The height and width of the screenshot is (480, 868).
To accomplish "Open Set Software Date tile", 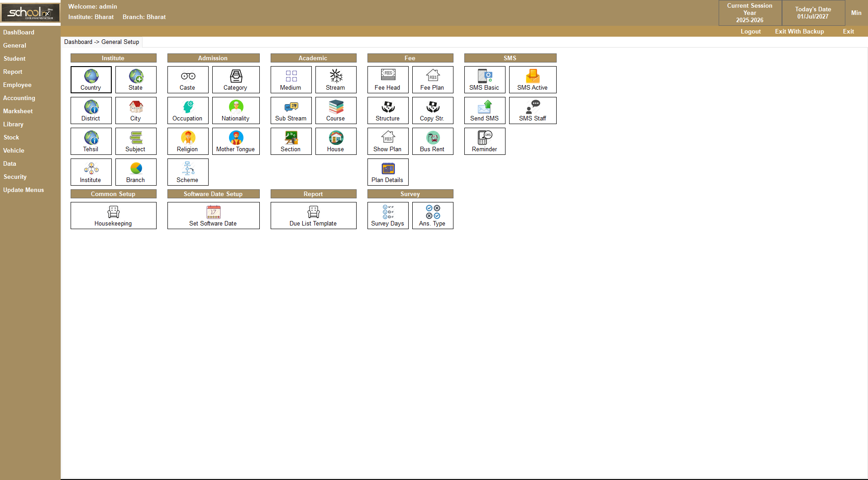I will (x=214, y=216).
